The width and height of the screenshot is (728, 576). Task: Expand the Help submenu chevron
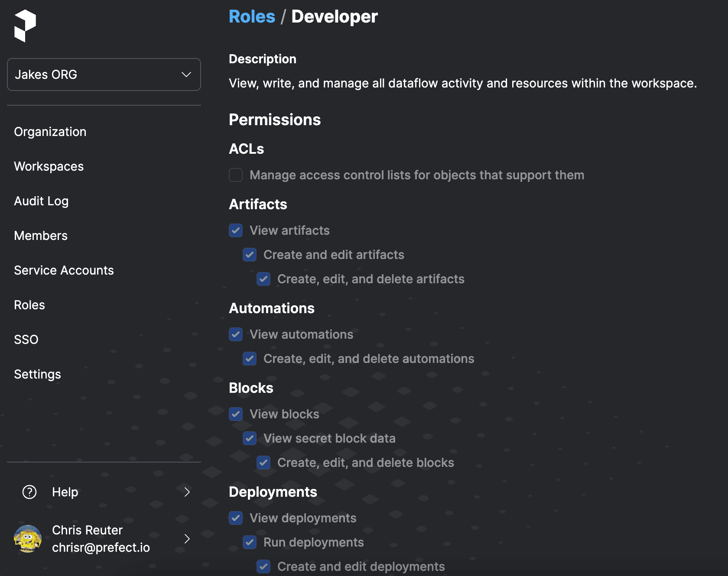(187, 492)
